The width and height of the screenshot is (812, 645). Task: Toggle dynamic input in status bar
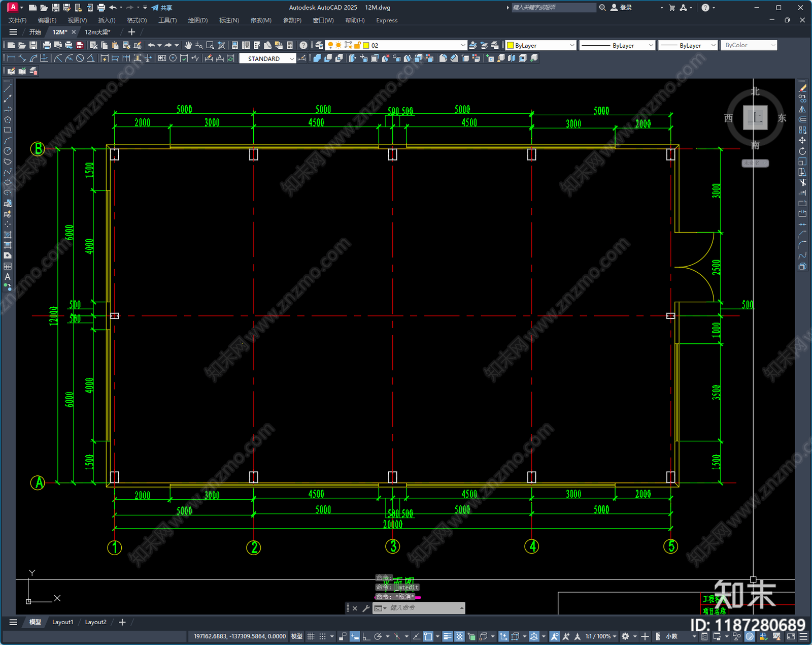coord(355,636)
